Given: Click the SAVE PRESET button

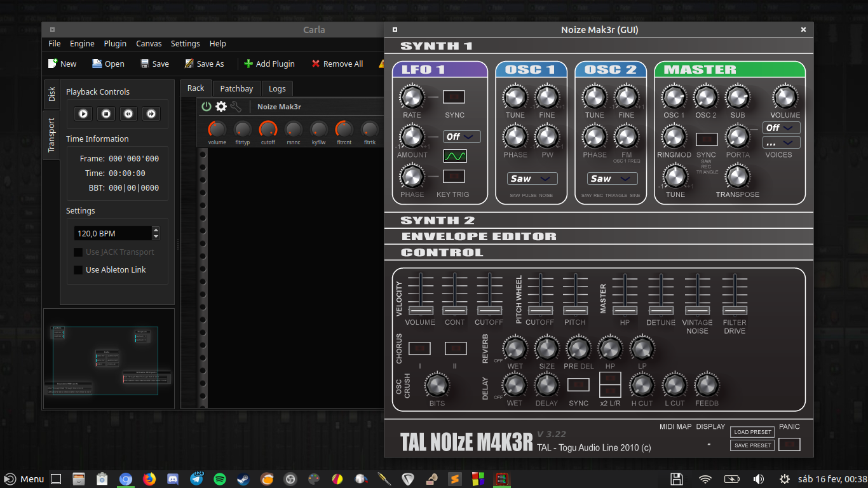Looking at the screenshot, I should click(x=752, y=445).
